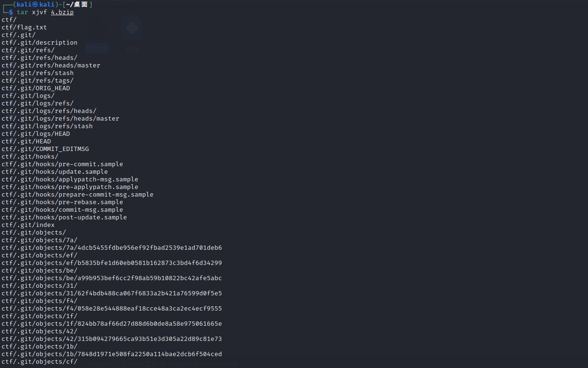Click the ctf/.git/refs/heads/master line
588x368 pixels.
click(x=51, y=66)
